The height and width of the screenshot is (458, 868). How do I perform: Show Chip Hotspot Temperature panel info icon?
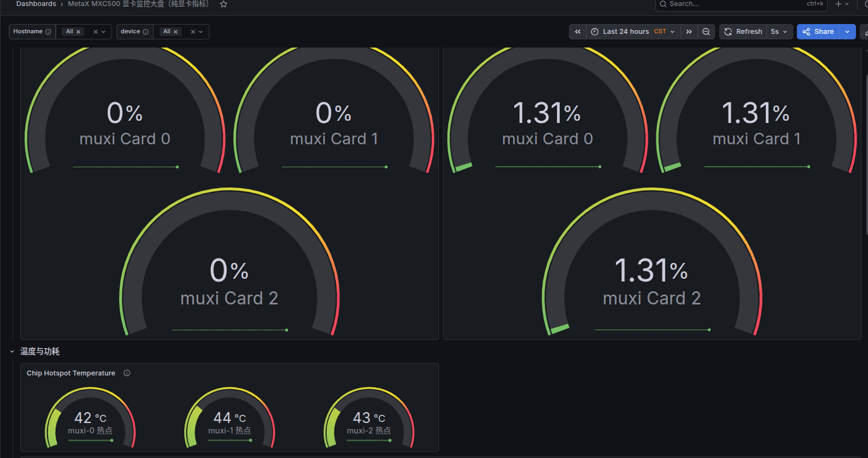pyautogui.click(x=127, y=373)
